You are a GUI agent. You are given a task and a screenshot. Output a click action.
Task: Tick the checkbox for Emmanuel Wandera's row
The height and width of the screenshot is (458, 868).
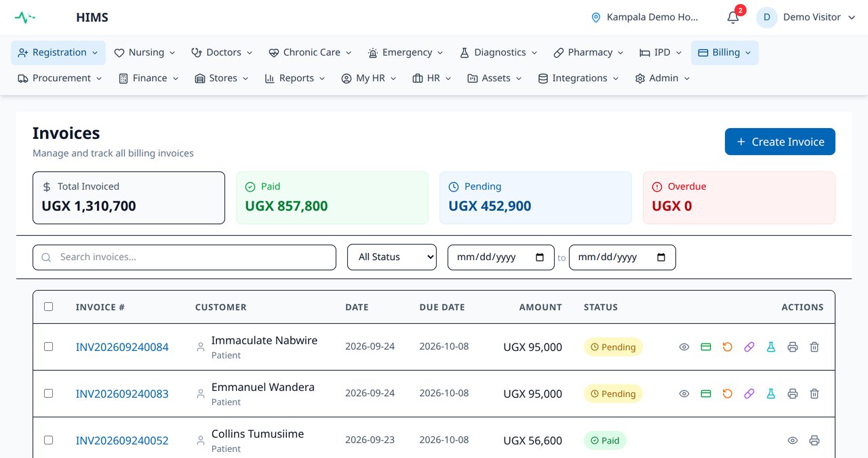click(48, 394)
